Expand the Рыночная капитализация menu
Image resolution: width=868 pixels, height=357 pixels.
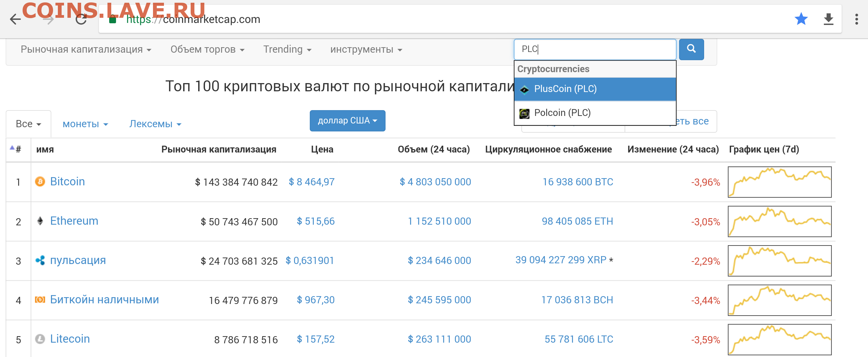[86, 50]
